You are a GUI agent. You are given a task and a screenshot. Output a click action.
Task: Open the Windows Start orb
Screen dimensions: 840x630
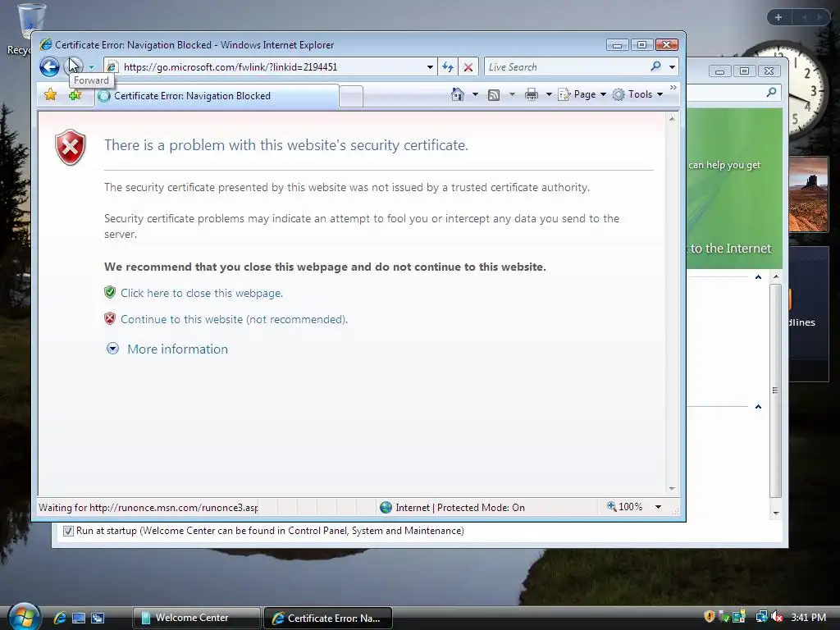pos(24,616)
